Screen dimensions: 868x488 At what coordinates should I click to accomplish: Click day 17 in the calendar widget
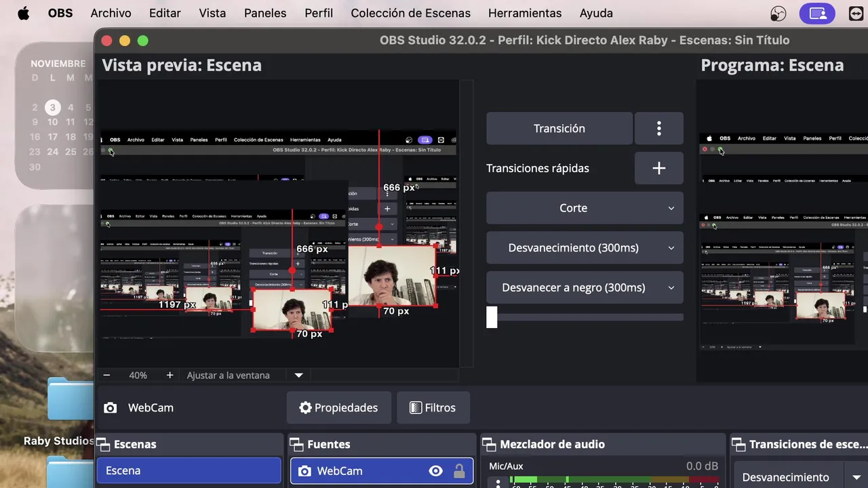point(52,137)
